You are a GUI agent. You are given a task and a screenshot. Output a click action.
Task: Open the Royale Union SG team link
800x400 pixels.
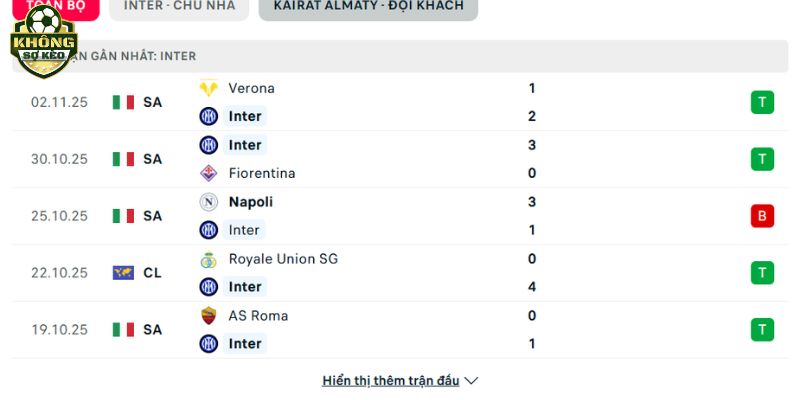tap(283, 259)
